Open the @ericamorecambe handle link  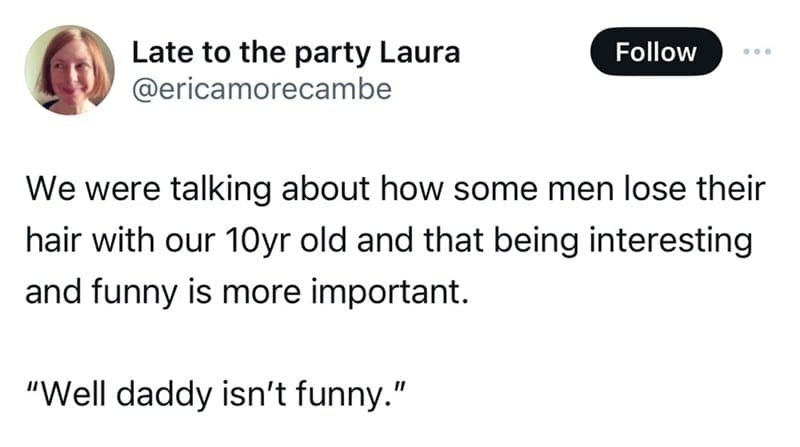(x=262, y=89)
